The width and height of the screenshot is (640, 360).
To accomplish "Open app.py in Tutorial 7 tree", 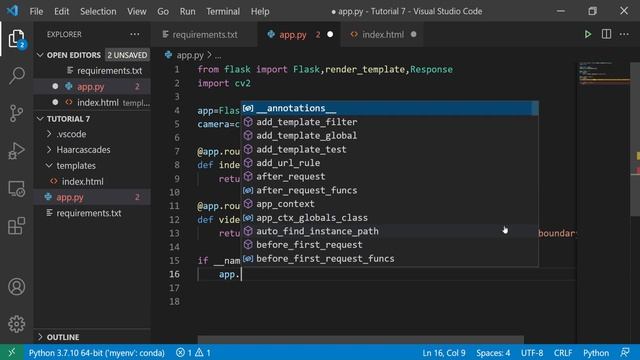I will 92,197.
